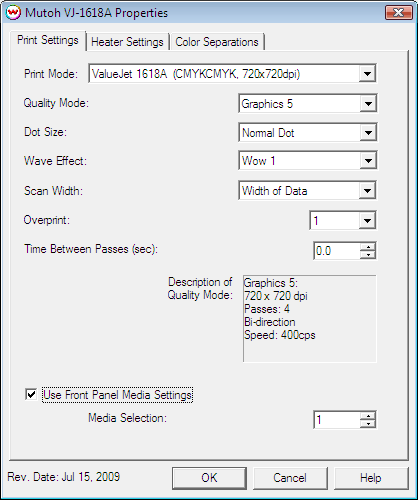This screenshot has height=500, width=418.
Task: Increase Time Between Passes with up arrow
Action: [x=368, y=247]
